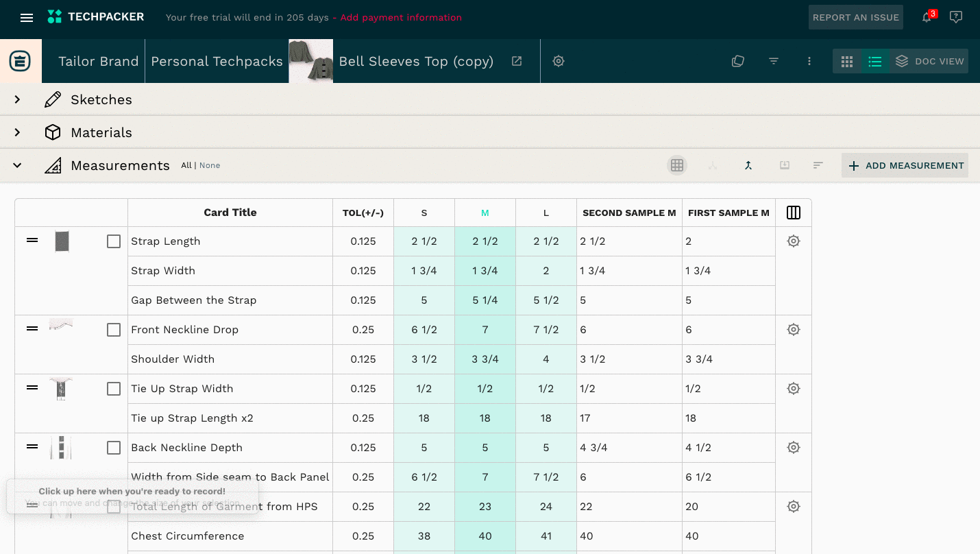Image resolution: width=980 pixels, height=554 pixels.
Task: Expand the Sketches section
Action: pyautogui.click(x=18, y=99)
